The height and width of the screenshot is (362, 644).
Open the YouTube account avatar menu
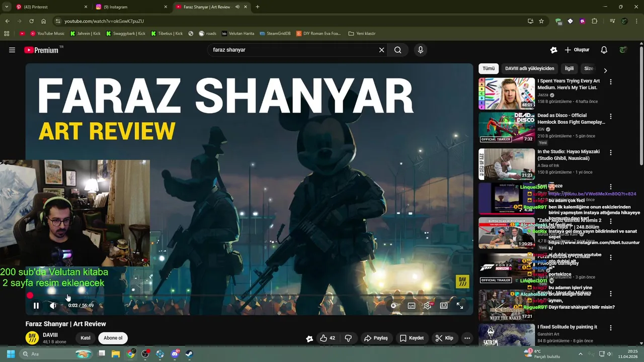tap(623, 50)
